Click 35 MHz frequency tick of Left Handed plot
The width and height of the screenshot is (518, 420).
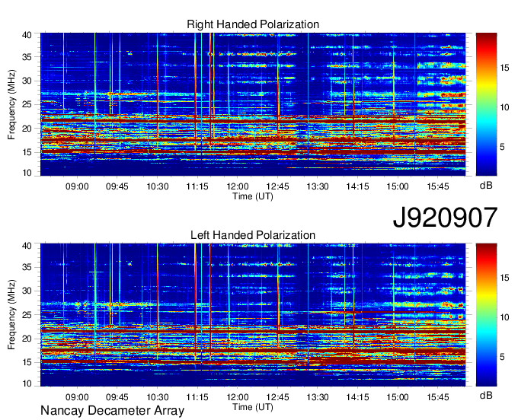coord(27,267)
